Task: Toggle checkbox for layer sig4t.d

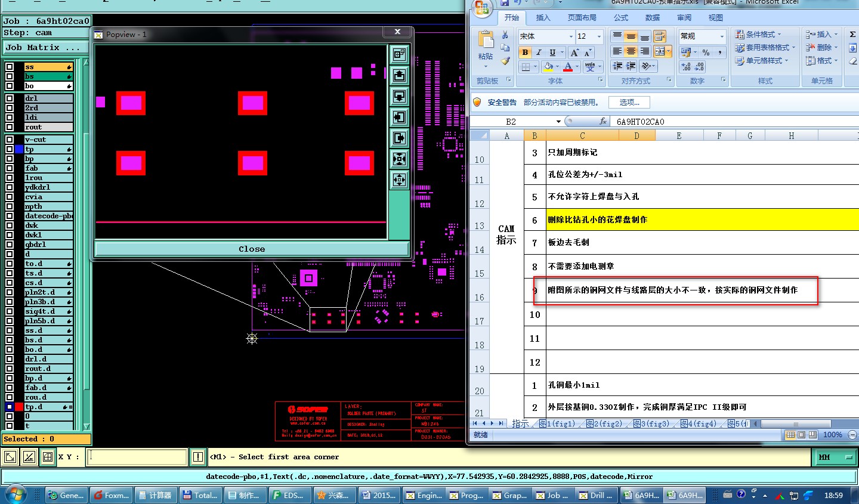Action: [10, 311]
